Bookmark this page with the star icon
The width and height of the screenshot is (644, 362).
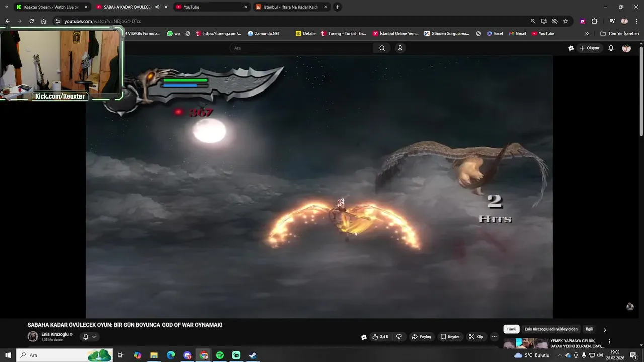566,21
